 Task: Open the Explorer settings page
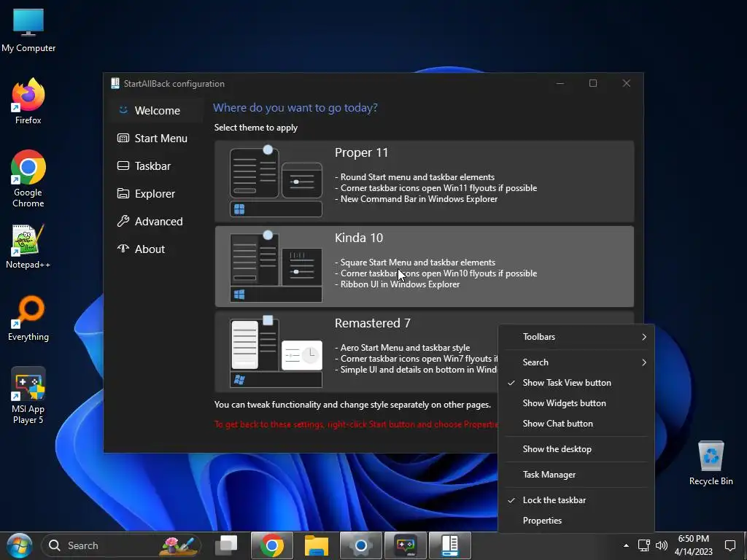(156, 193)
